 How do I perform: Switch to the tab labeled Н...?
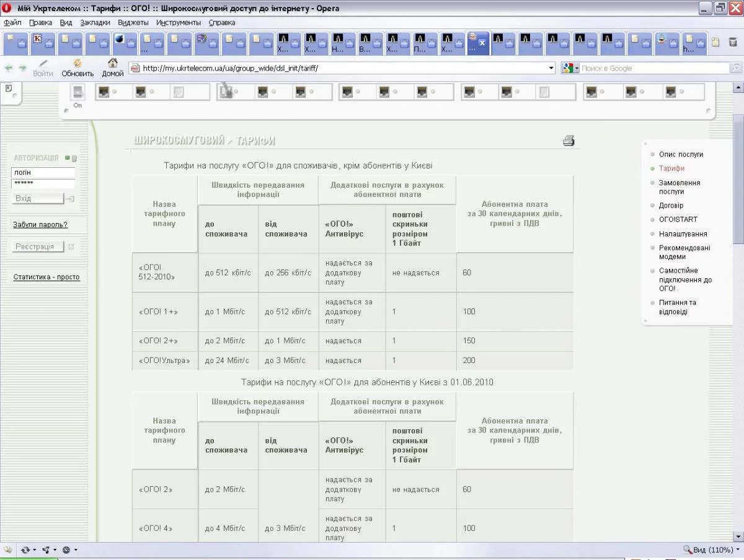343,43
